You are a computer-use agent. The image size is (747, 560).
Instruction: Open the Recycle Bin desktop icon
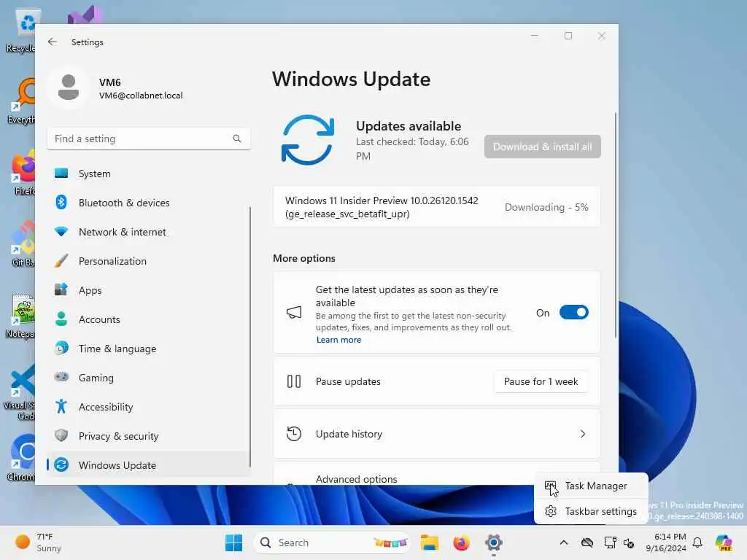21,31
